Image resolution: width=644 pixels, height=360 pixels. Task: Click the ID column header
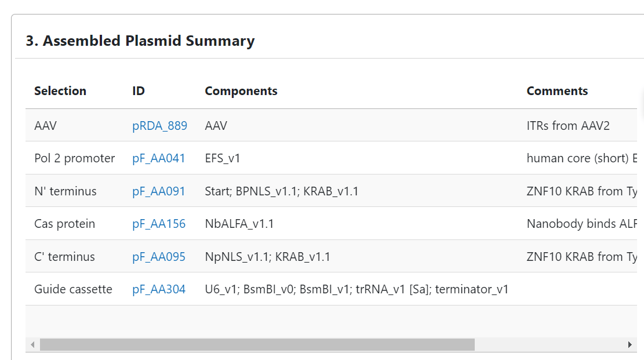click(137, 91)
